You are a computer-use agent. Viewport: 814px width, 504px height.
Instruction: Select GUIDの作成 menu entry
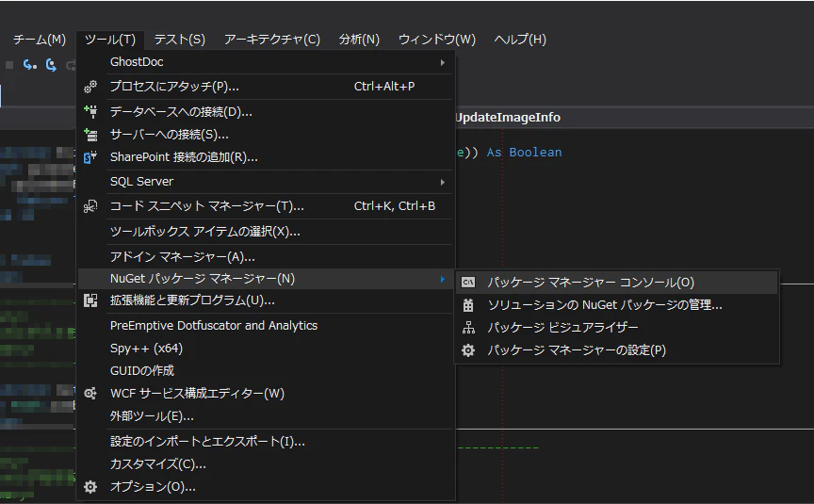pos(266,370)
